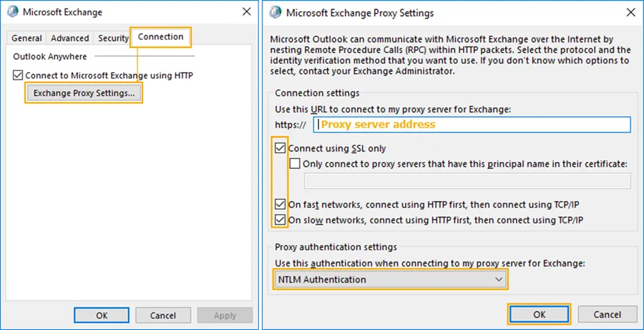The image size is (644, 330).
Task: Toggle the fast networks HTTP first checkbox
Action: pyautogui.click(x=280, y=205)
